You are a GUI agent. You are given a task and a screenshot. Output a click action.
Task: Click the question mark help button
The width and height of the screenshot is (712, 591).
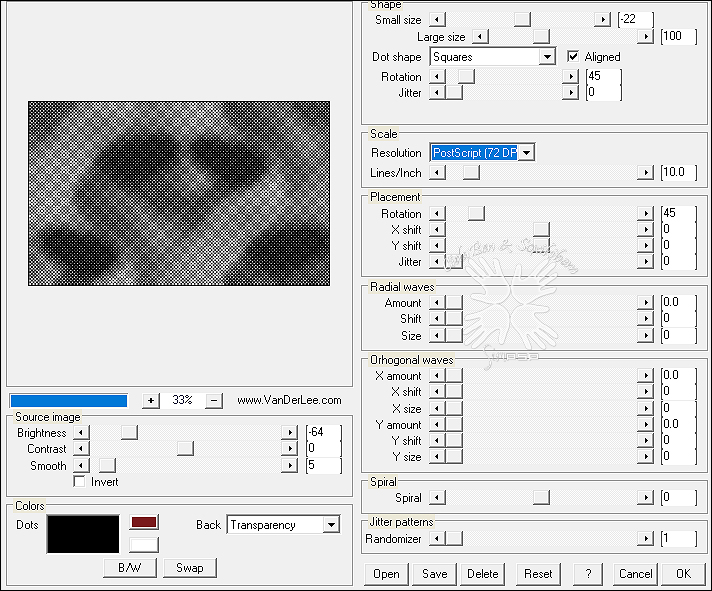click(x=587, y=574)
